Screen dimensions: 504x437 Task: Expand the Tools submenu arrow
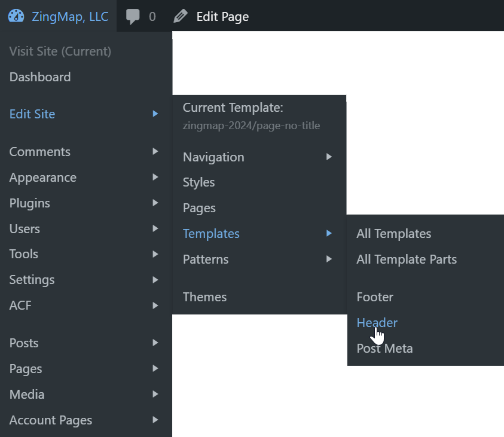(155, 254)
